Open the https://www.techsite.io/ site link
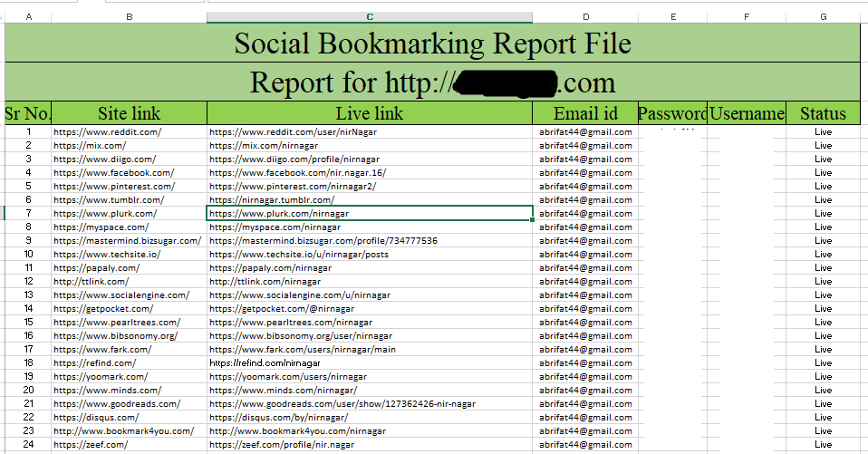The height and width of the screenshot is (454, 868). (107, 254)
